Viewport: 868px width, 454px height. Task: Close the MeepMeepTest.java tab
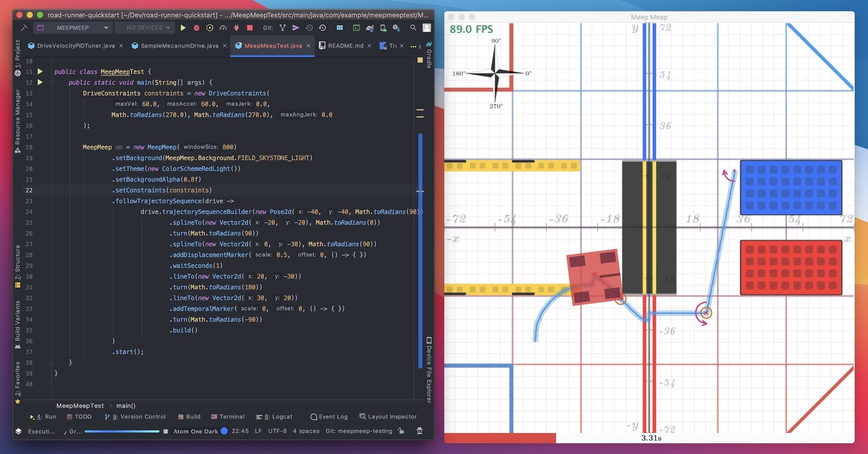pyautogui.click(x=308, y=46)
